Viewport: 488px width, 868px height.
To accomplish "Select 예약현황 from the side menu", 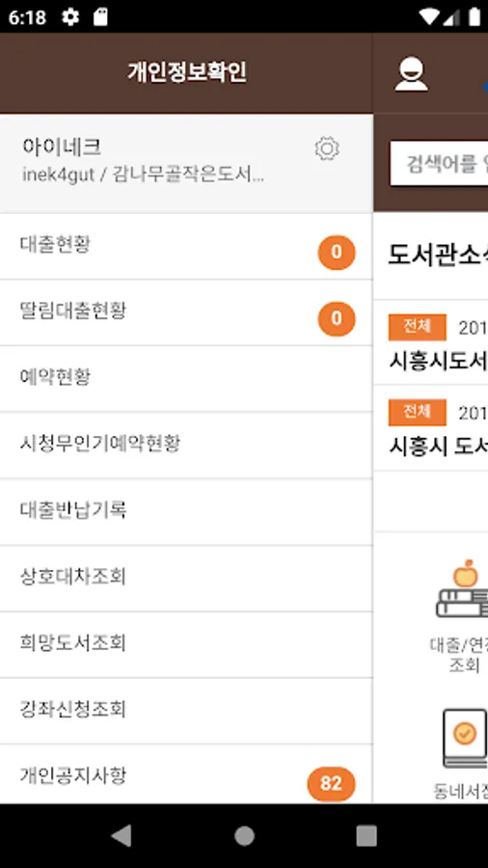I will 186,379.
